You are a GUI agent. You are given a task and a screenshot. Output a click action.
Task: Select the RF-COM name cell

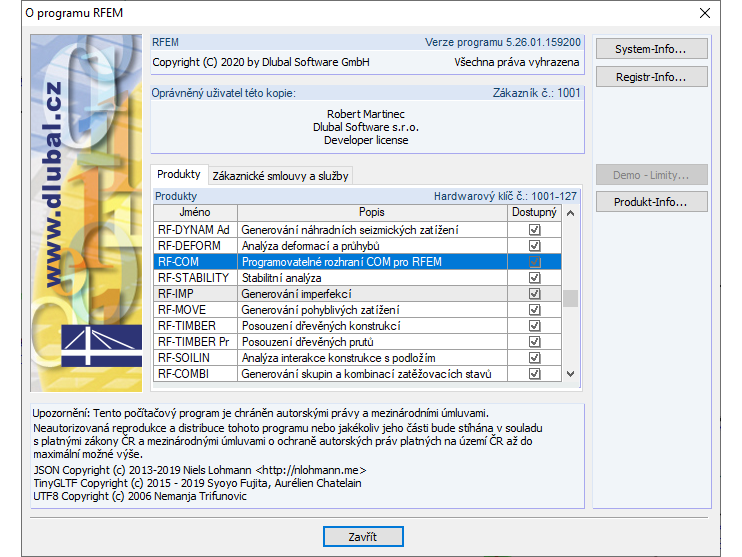point(195,262)
